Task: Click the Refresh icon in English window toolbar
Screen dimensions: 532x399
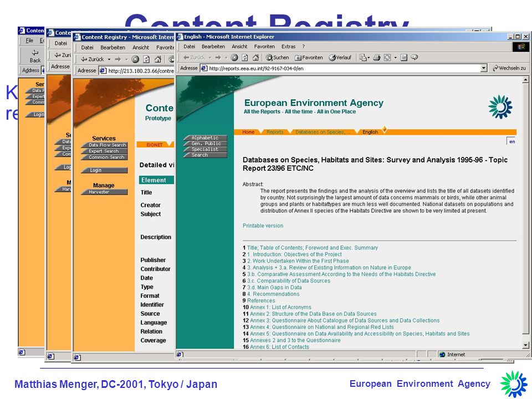Action: tap(244, 57)
